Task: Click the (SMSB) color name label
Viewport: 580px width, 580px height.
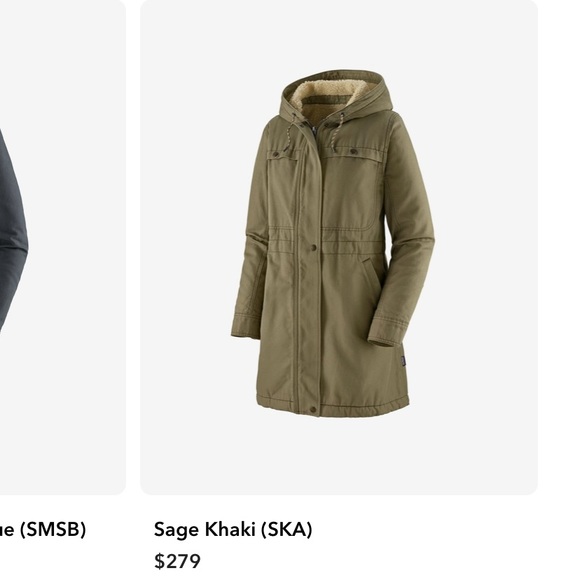Action: point(53,529)
